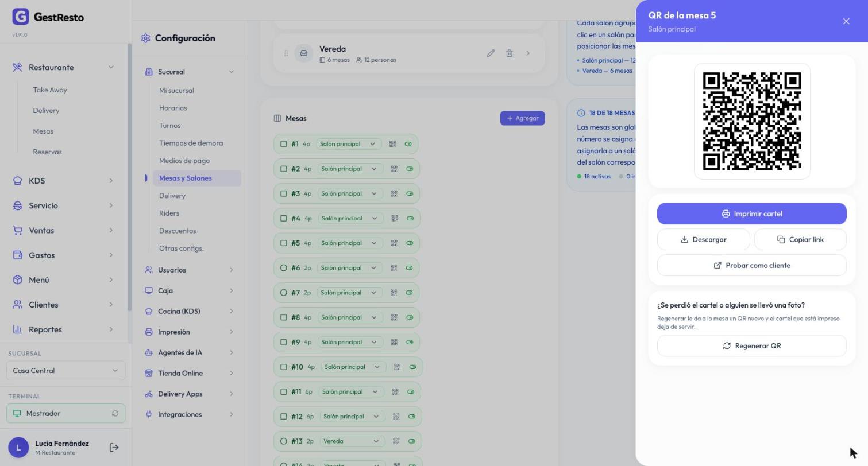
Task: Click Imprimir cartel button
Action: [x=752, y=213]
